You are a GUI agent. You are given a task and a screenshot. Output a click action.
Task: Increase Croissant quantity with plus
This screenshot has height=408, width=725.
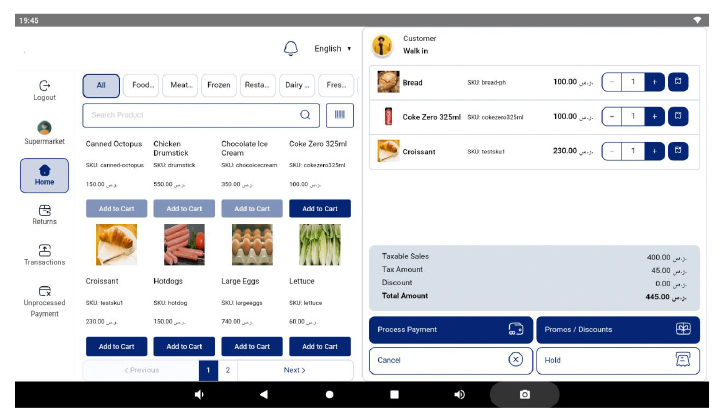point(654,151)
